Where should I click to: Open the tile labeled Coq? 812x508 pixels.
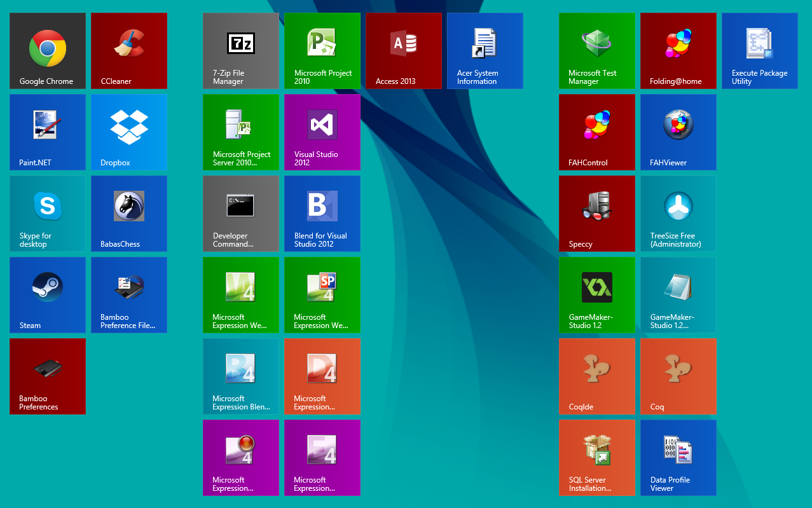678,376
